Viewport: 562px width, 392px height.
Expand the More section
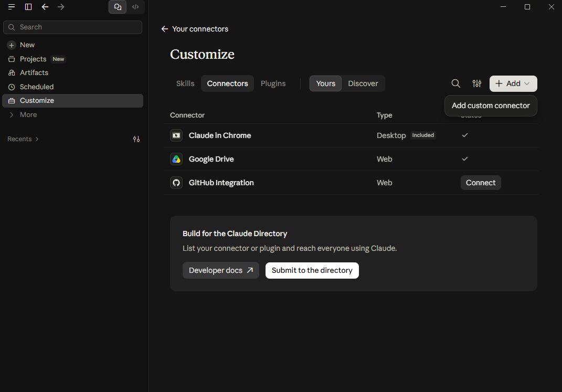pyautogui.click(x=73, y=115)
